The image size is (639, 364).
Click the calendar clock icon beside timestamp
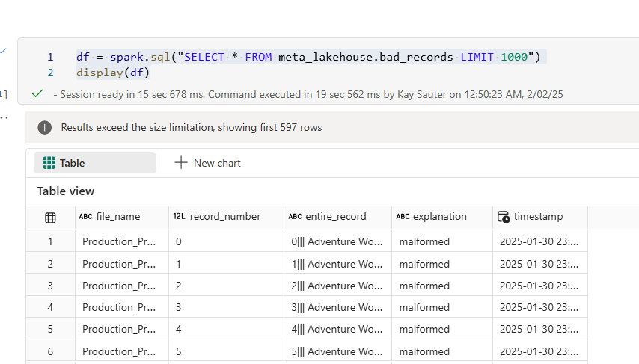[x=504, y=217]
